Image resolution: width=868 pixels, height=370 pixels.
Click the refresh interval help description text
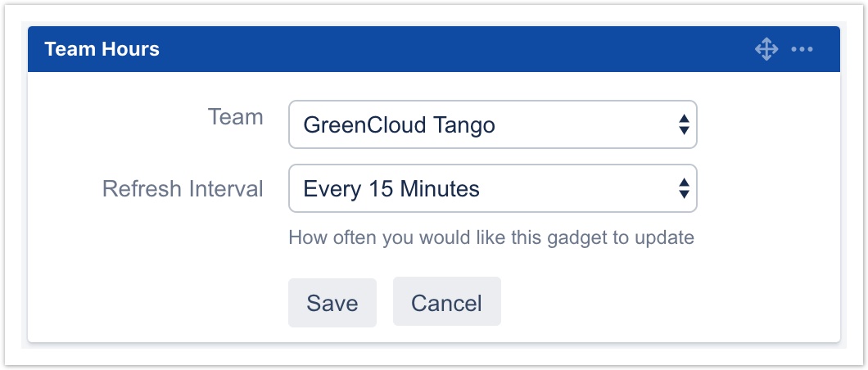491,238
